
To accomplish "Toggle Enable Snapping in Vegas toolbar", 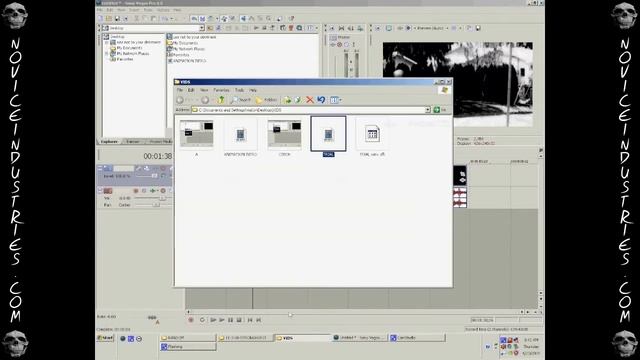I will (193, 18).
